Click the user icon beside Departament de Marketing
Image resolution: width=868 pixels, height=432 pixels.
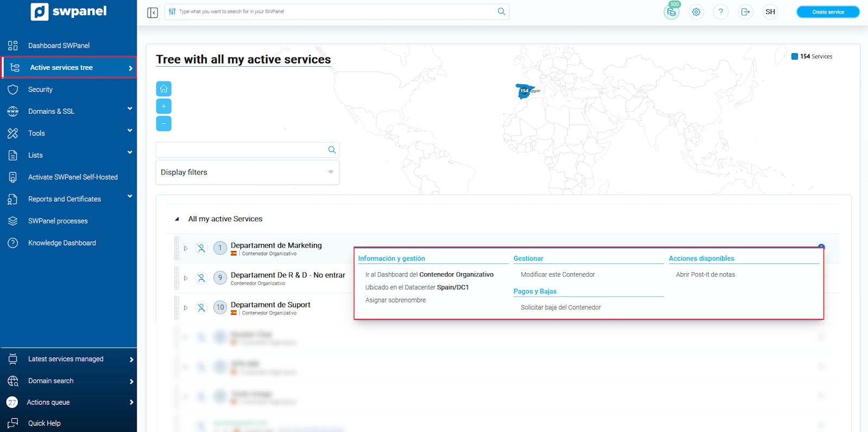[201, 248]
